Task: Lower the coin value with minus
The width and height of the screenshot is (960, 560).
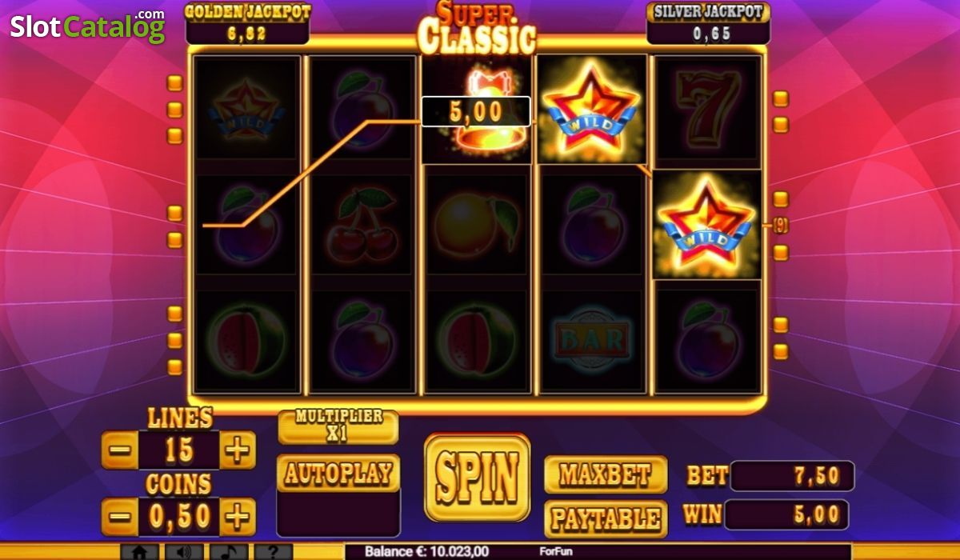Action: pyautogui.click(x=120, y=517)
